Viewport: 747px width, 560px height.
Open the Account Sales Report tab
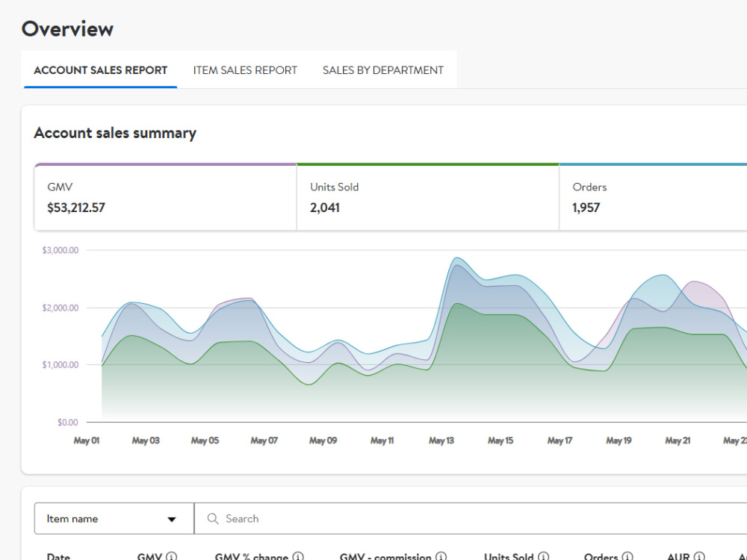tap(101, 70)
